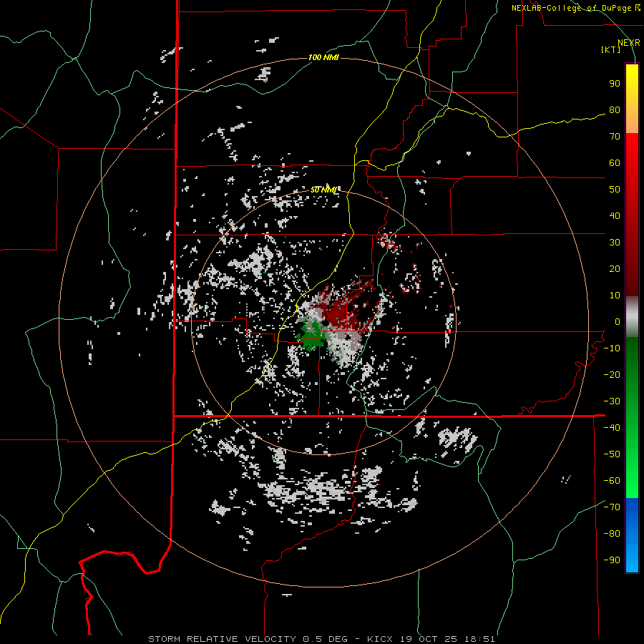Click the 0.5 DEG elevation text
This screenshot has height=644, width=644.
[325, 639]
